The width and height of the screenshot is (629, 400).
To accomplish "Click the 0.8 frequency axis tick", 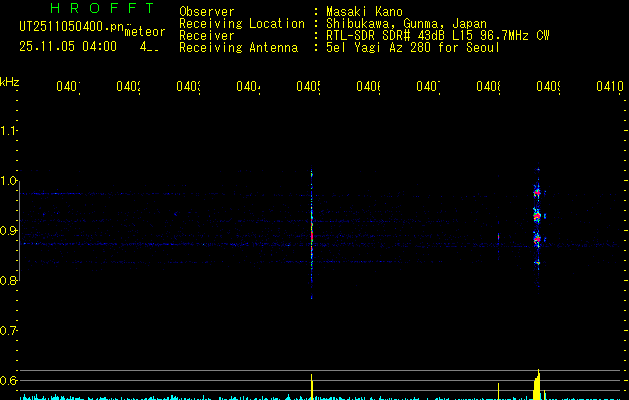I will [x=10, y=281].
